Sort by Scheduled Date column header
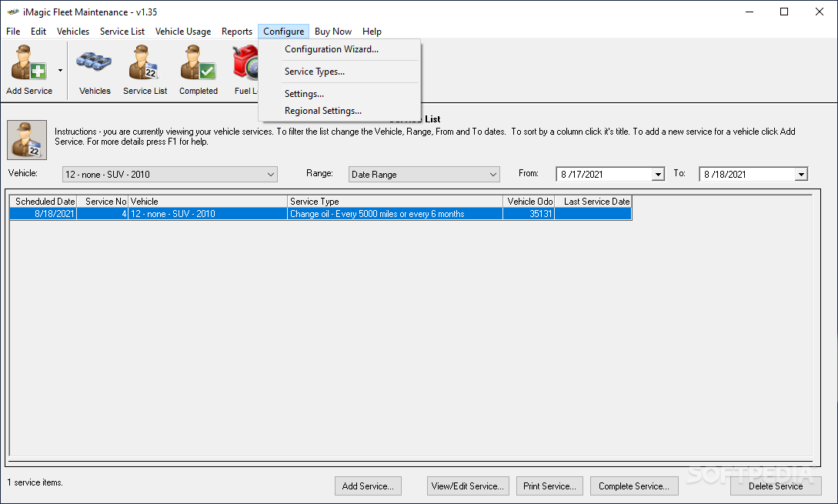Image resolution: width=838 pixels, height=504 pixels. tap(43, 202)
